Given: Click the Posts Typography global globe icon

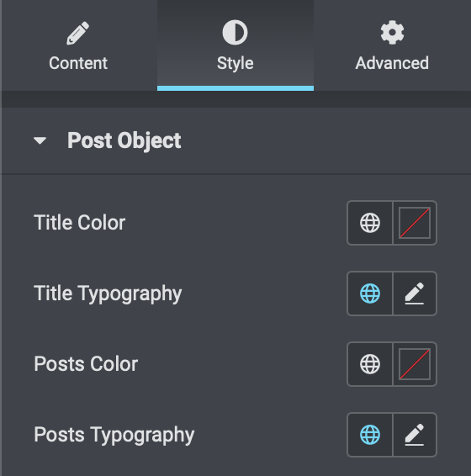Looking at the screenshot, I should [369, 435].
